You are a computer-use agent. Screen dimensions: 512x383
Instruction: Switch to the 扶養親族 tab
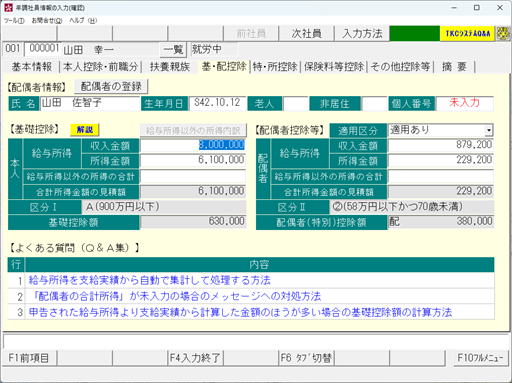[x=170, y=67]
